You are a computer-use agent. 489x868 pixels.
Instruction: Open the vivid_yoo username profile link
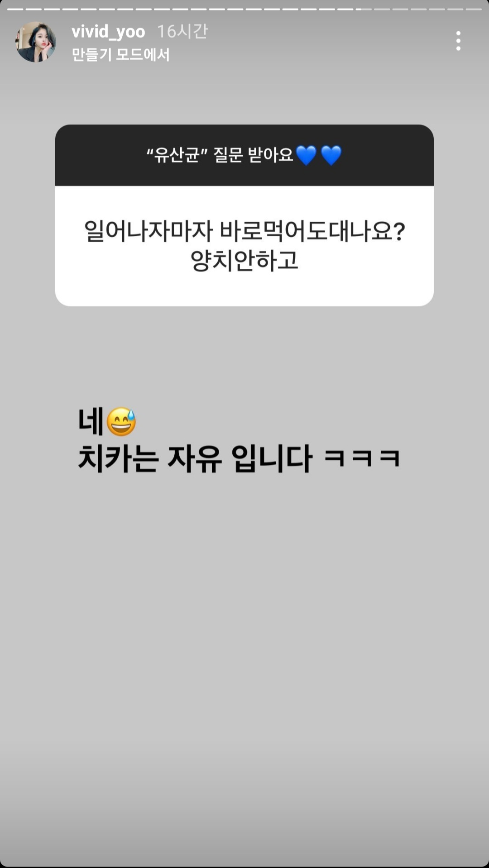tap(108, 32)
